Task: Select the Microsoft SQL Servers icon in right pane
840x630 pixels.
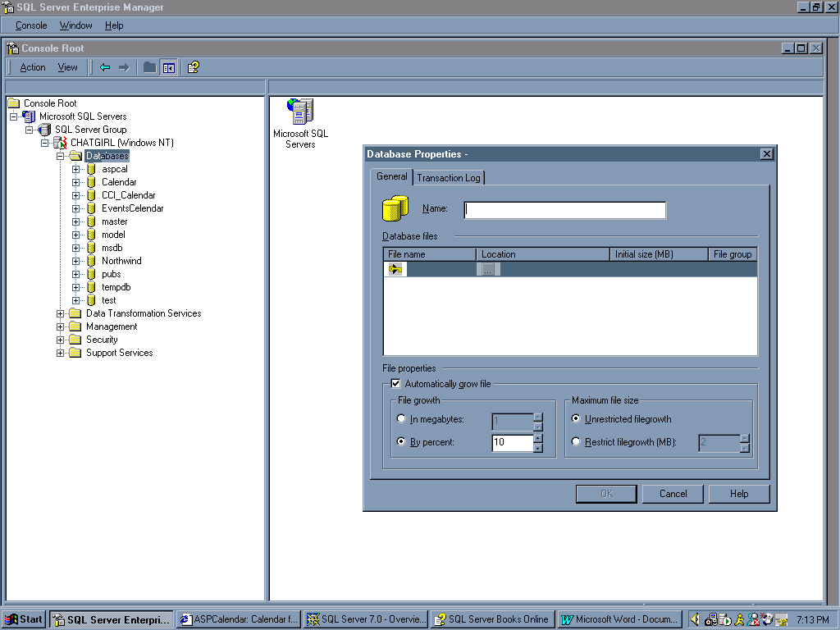Action: coord(300,111)
